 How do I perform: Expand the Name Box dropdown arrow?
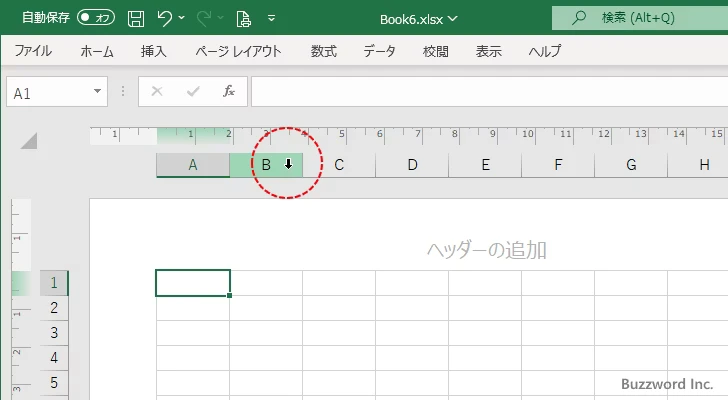pos(98,91)
